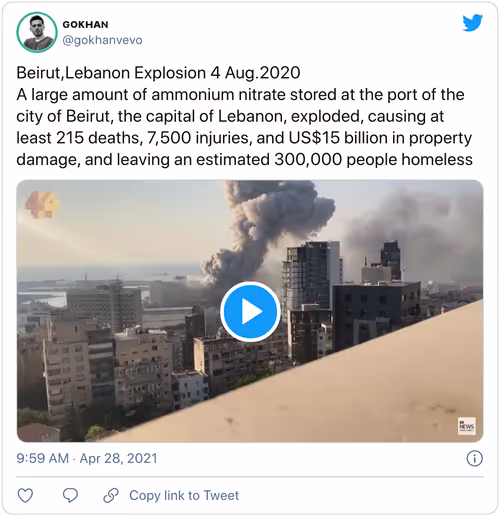Visit the @gokhanvevo handle

click(x=102, y=40)
